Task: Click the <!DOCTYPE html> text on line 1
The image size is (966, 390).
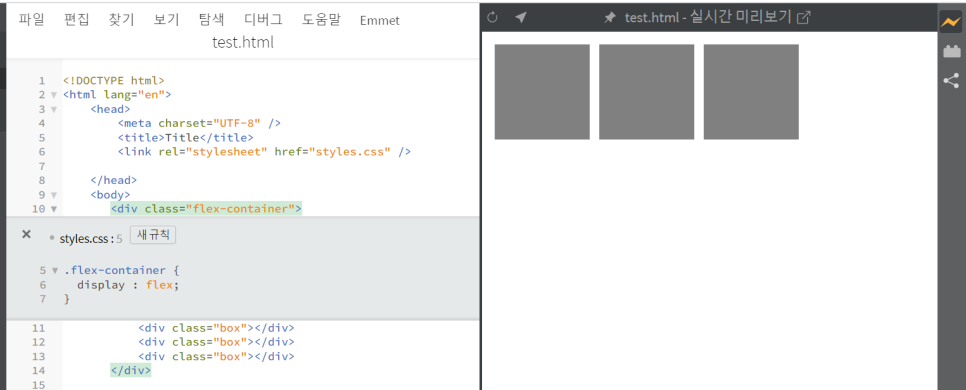Action: (x=113, y=81)
